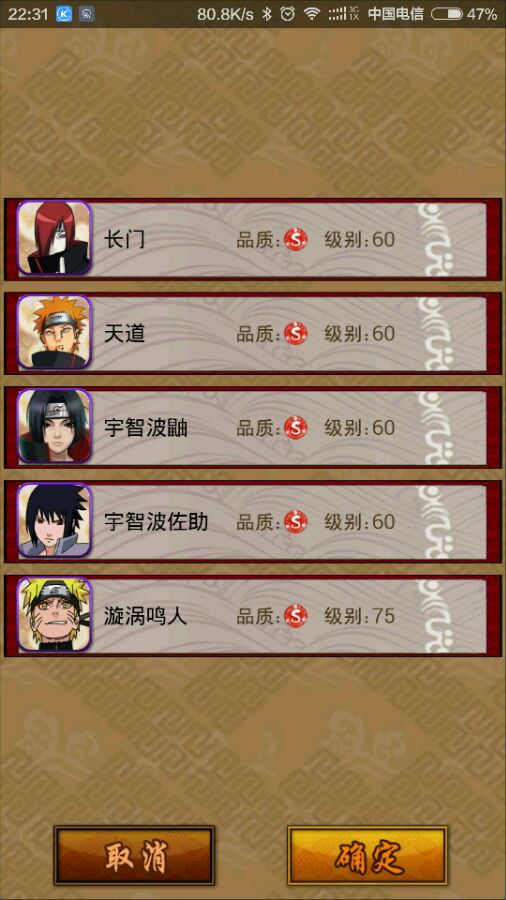Click the S quality badge for 天道
The height and width of the screenshot is (900, 506).
click(x=296, y=333)
